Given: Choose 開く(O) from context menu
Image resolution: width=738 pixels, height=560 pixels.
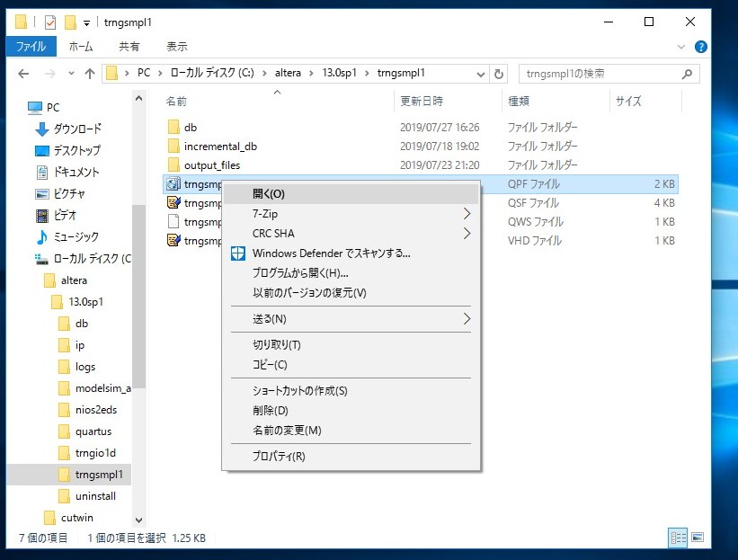Looking at the screenshot, I should [351, 194].
